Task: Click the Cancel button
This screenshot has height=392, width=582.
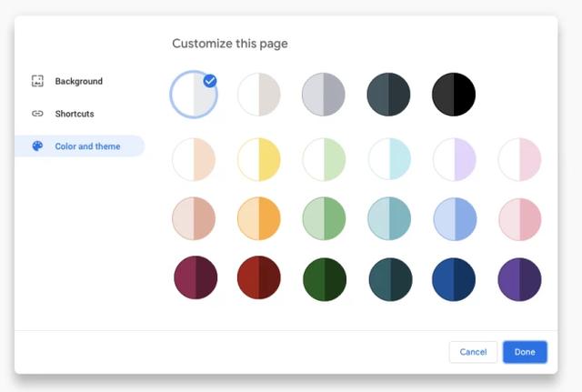Action: click(x=473, y=352)
